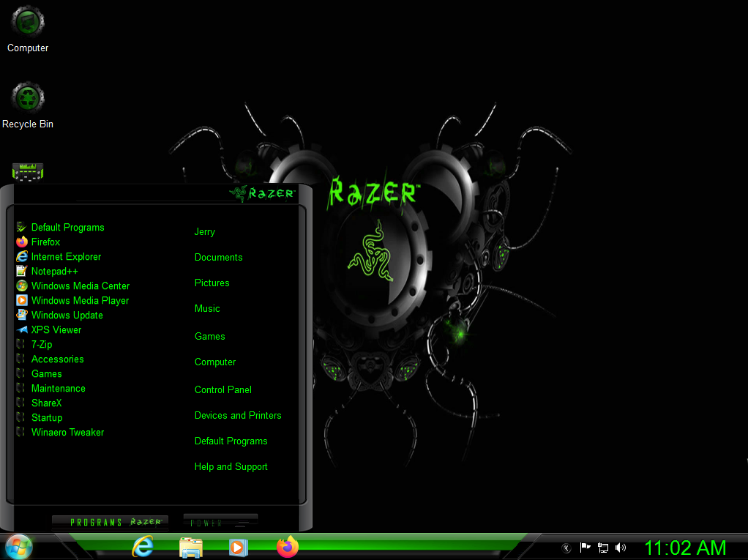
Task: Open Pictures from the start menu
Action: tap(212, 283)
